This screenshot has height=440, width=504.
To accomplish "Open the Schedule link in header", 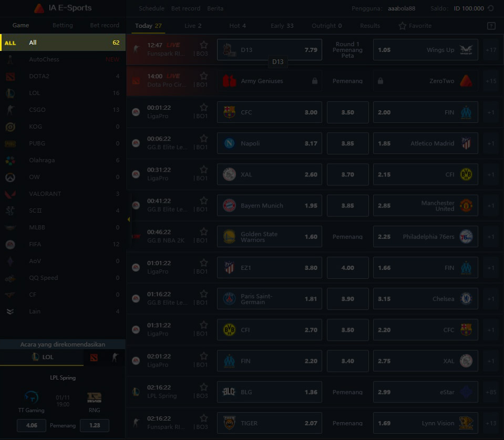I will pyautogui.click(x=151, y=8).
